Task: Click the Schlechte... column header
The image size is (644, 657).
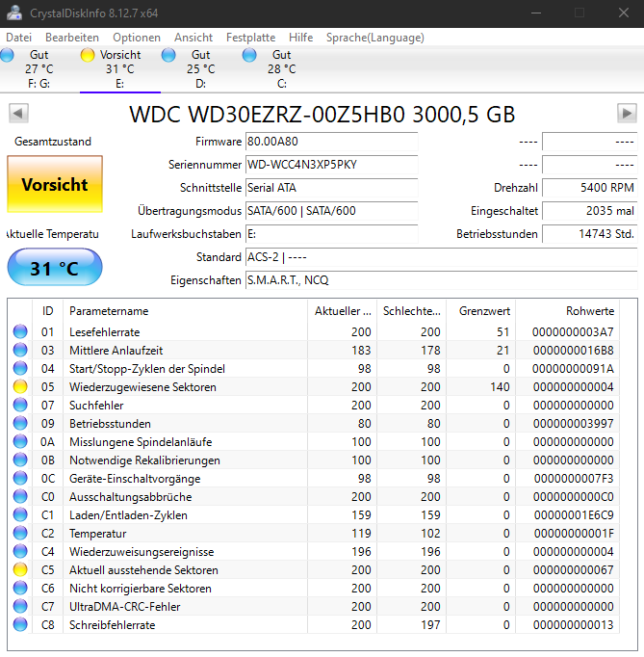Action: 412,311
